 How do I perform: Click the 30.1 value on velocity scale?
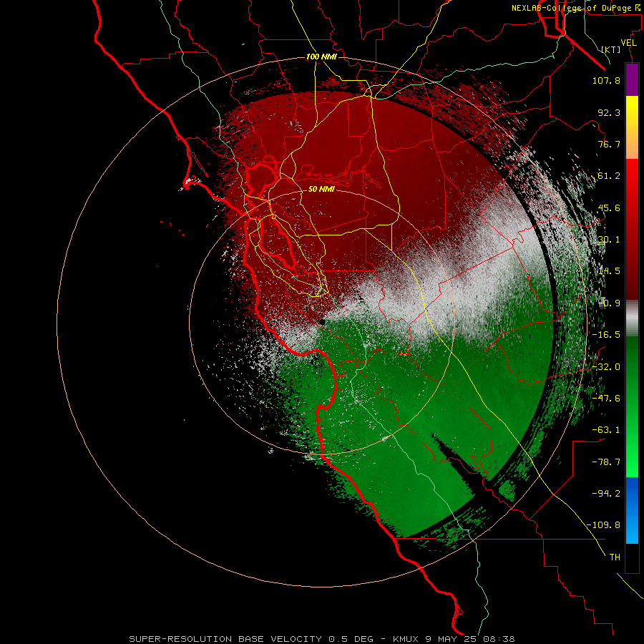pyautogui.click(x=609, y=240)
